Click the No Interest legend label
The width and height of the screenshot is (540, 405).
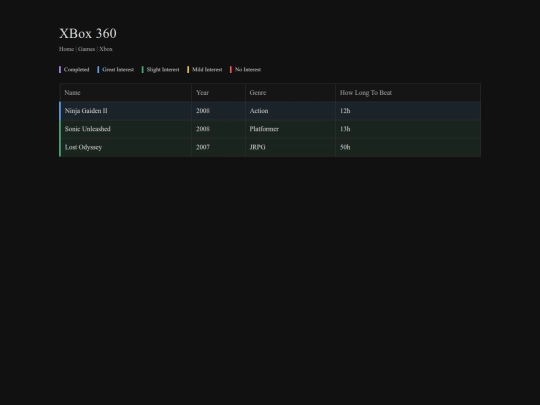coord(248,70)
